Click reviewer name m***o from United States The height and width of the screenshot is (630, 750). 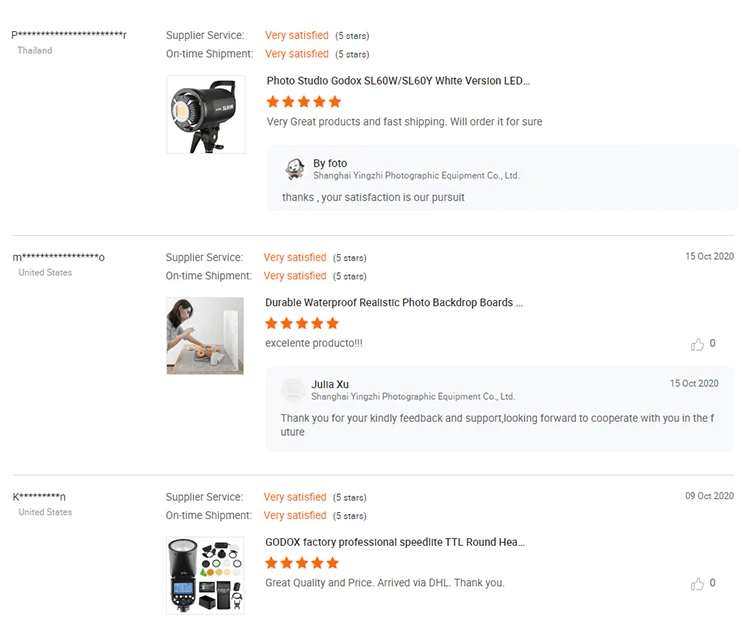click(59, 257)
